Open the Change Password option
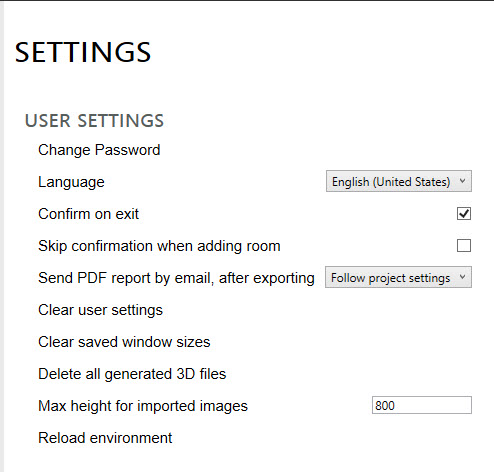This screenshot has height=472, width=494. pos(99,150)
